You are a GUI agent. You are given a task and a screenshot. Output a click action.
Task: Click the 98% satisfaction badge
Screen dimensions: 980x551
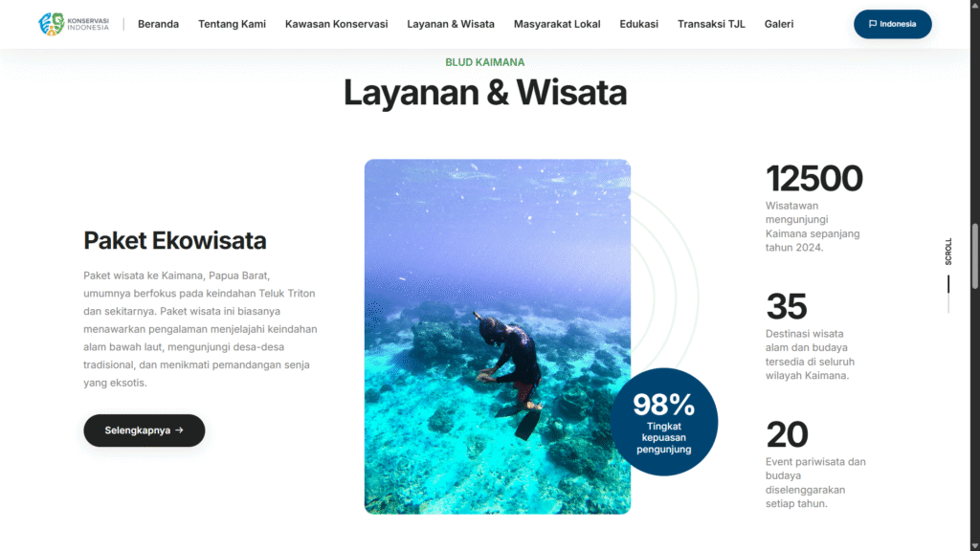[x=664, y=422]
